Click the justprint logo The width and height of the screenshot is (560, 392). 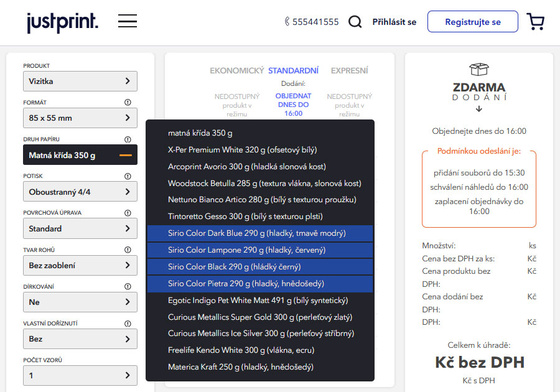62,22
